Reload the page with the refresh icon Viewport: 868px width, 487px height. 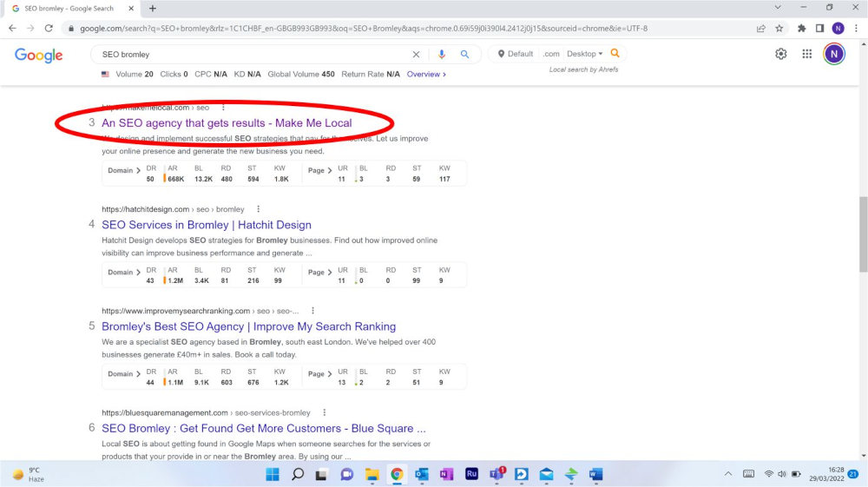[49, 29]
